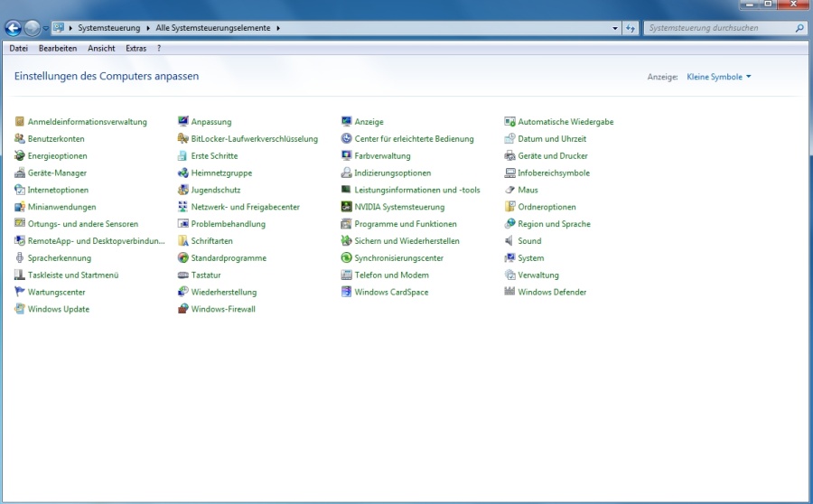Open Taskleiste und Startmenü
This screenshot has height=504, width=813.
[73, 275]
